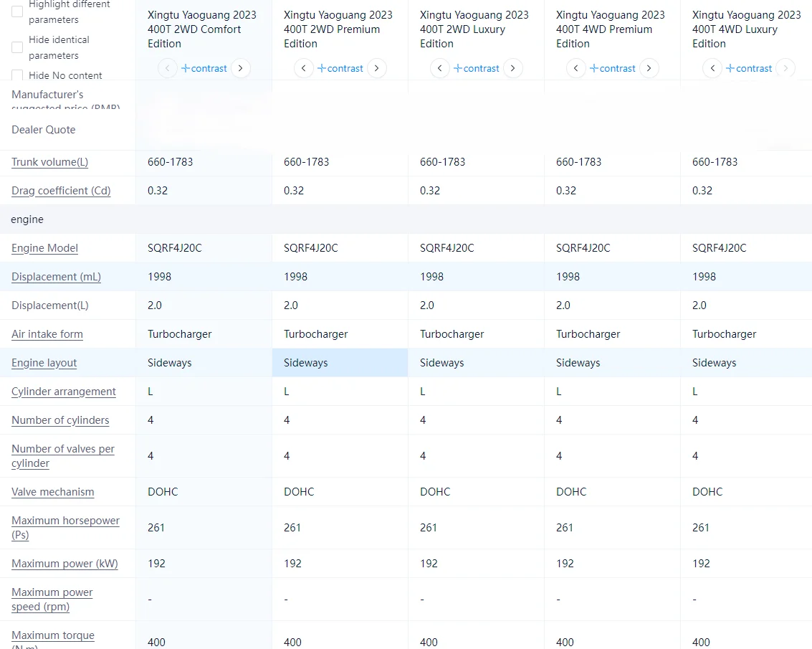Screen dimensions: 812x649
Task: Click left arrow under 4WD Premium Edition
Action: (576, 68)
